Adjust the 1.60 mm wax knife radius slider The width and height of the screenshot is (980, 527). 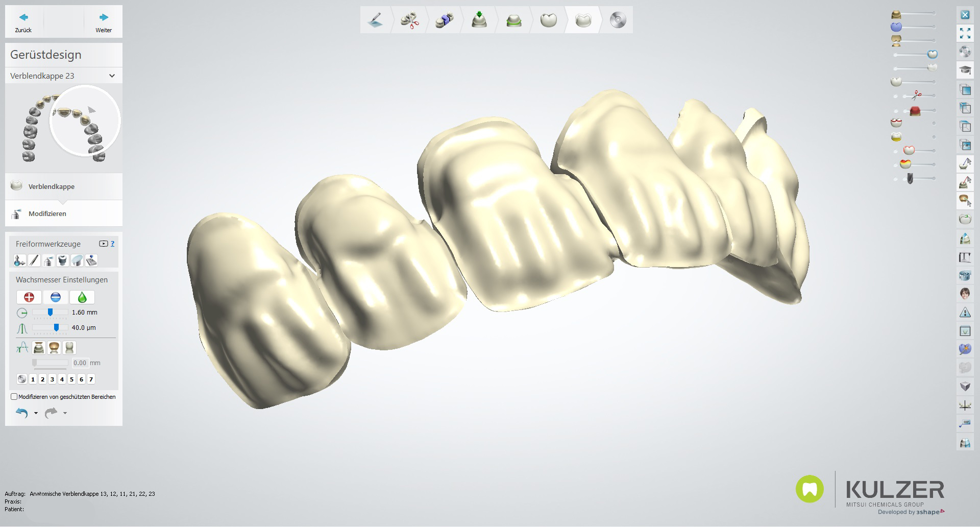[50, 312]
